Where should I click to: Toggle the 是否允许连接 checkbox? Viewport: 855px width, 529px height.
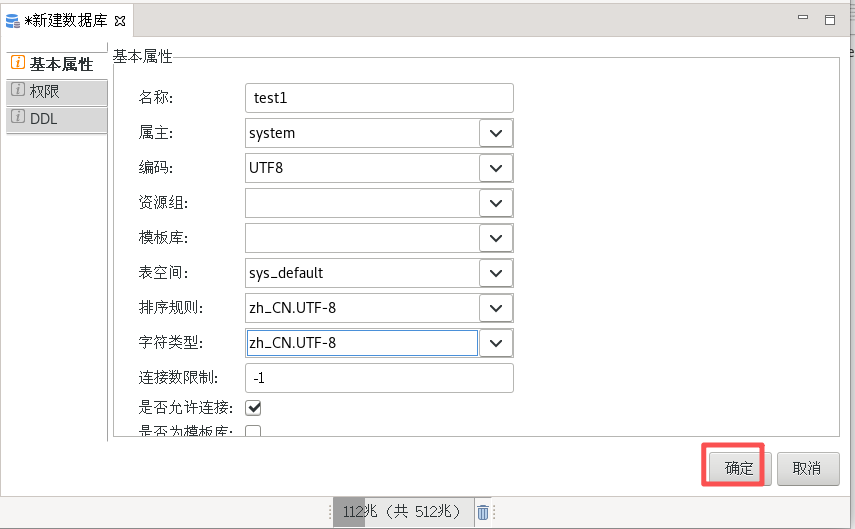[x=253, y=408]
